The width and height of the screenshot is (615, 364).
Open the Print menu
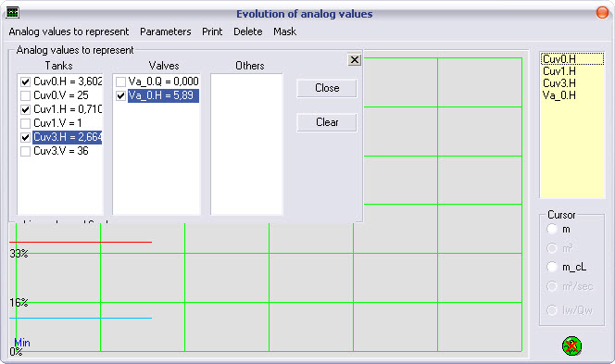(x=212, y=31)
